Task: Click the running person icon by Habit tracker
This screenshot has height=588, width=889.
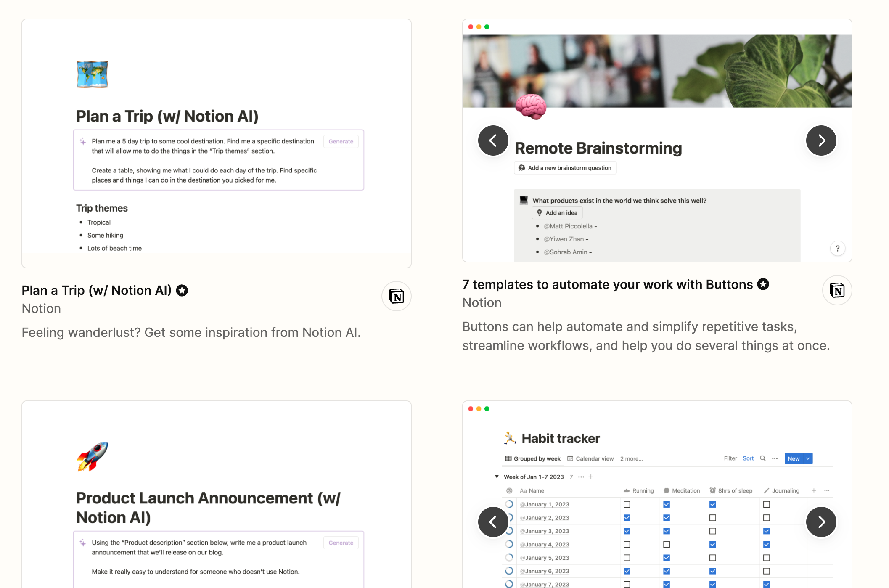Action: (510, 438)
